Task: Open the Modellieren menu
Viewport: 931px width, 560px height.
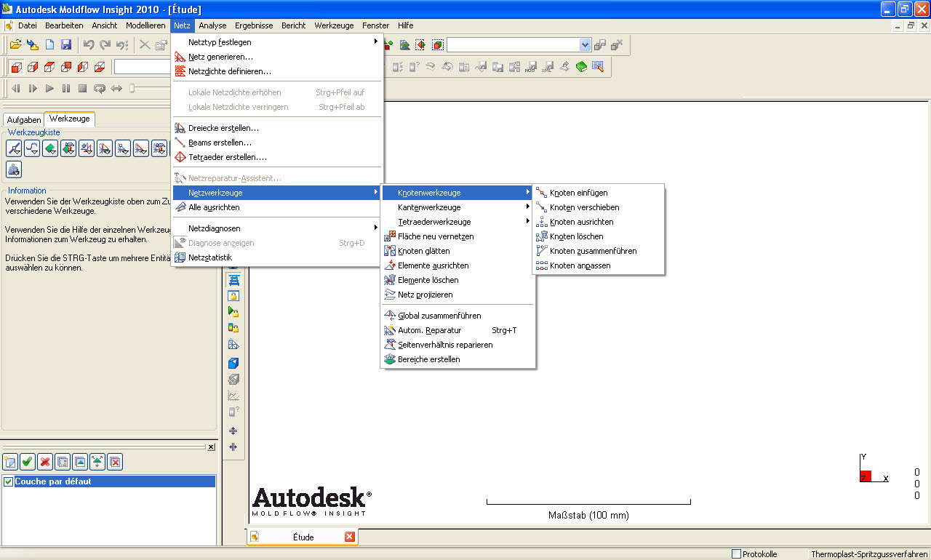Action: [x=145, y=25]
